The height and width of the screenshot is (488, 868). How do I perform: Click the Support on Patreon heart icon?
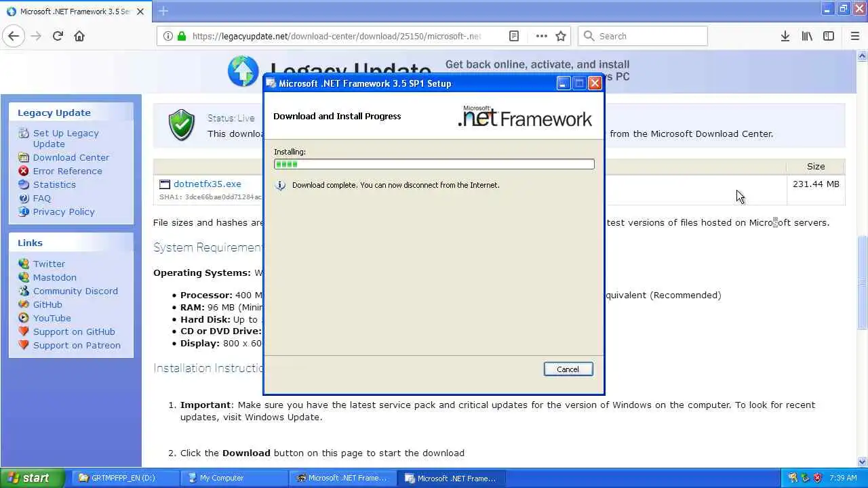pos(24,345)
